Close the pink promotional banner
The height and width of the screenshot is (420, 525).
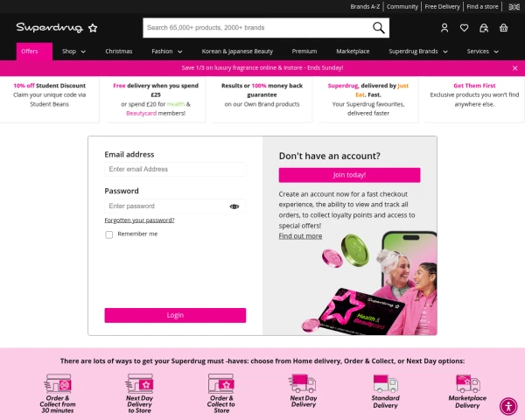click(x=515, y=68)
